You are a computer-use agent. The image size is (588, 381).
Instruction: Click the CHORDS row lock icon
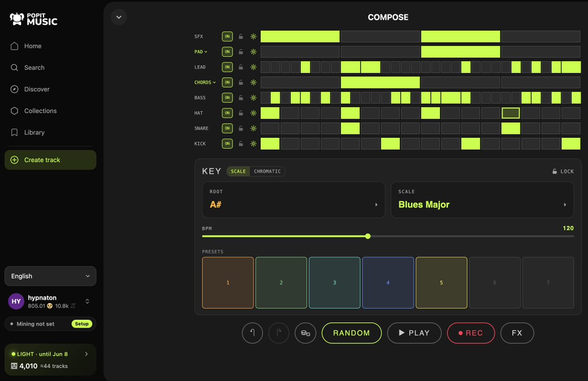241,82
